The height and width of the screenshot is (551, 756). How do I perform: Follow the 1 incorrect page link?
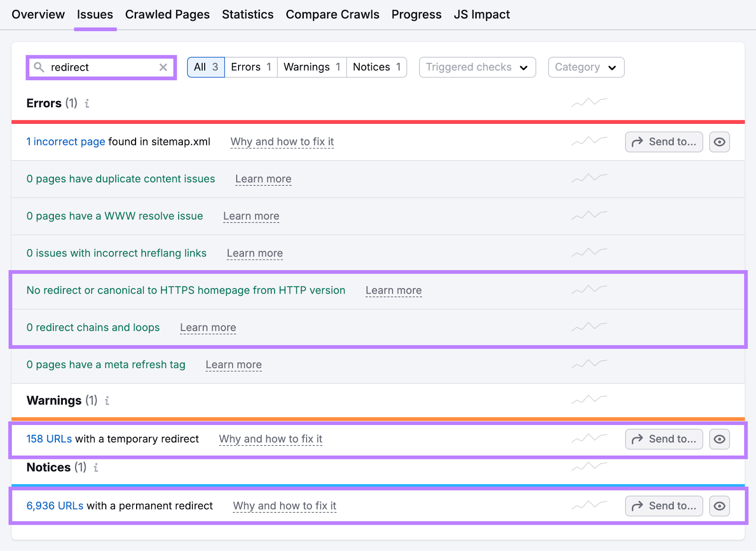pos(65,141)
